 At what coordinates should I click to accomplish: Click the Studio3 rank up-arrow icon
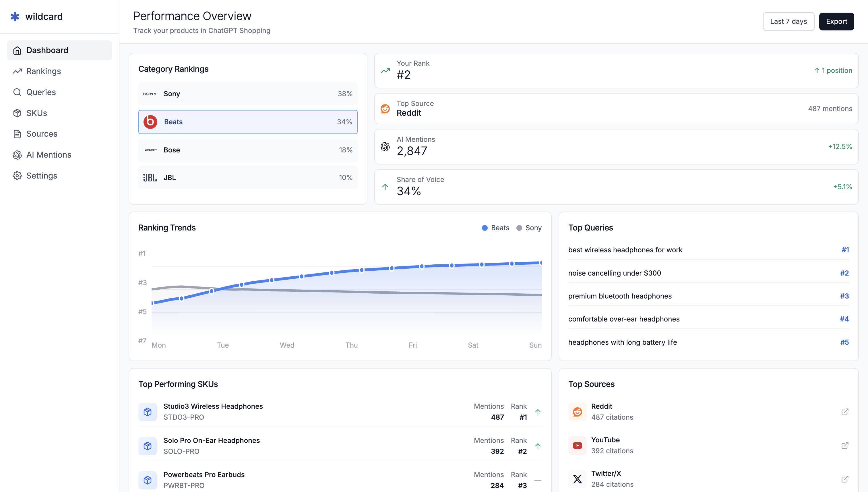point(538,412)
